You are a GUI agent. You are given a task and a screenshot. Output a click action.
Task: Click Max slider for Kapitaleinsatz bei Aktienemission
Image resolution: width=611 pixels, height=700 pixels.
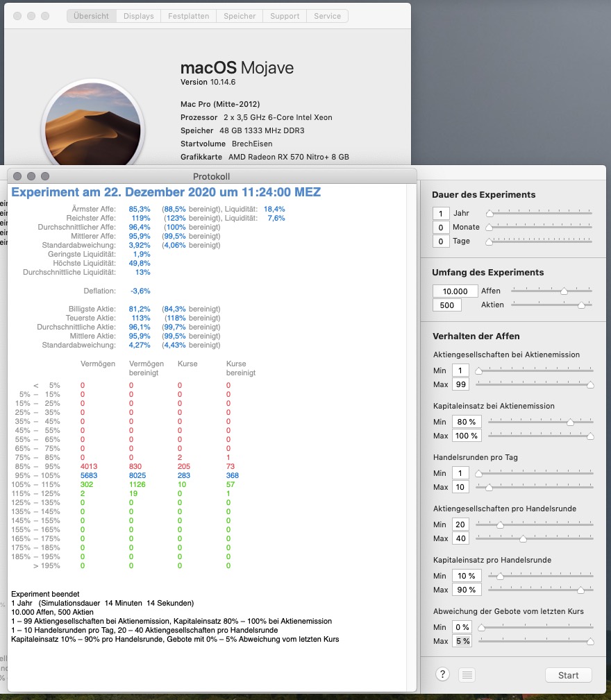pos(540,436)
